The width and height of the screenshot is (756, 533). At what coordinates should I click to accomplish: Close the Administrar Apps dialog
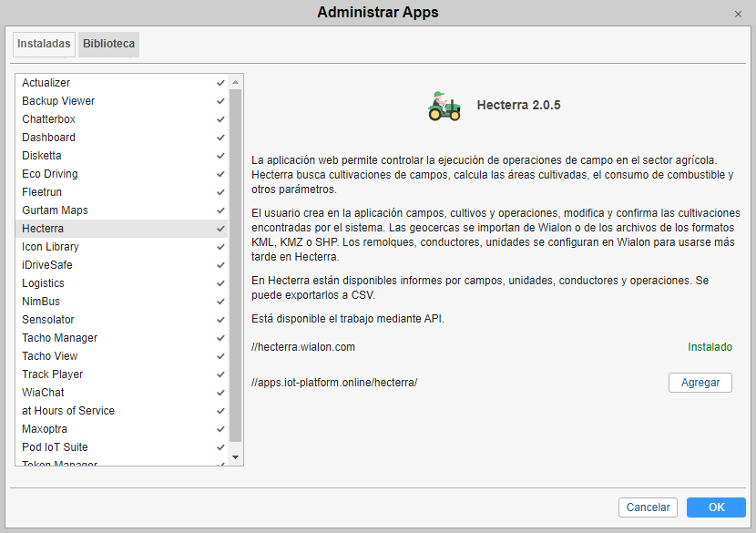pos(738,14)
